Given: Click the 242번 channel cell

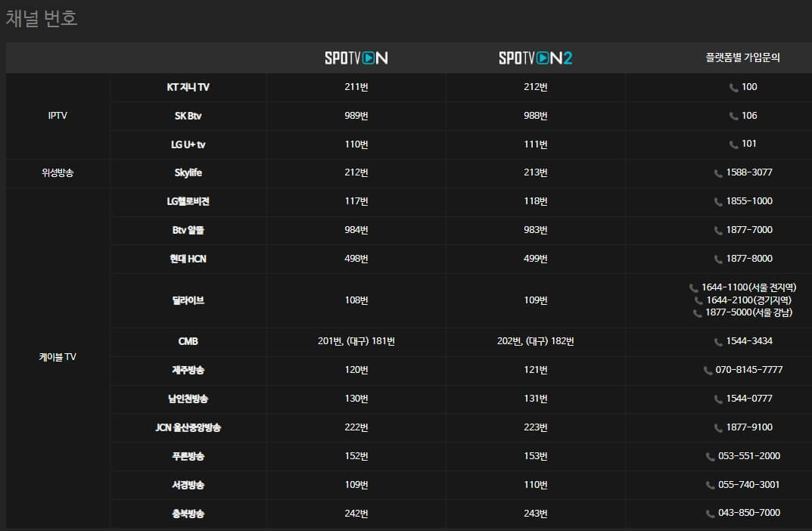Looking at the screenshot, I should (x=356, y=514).
